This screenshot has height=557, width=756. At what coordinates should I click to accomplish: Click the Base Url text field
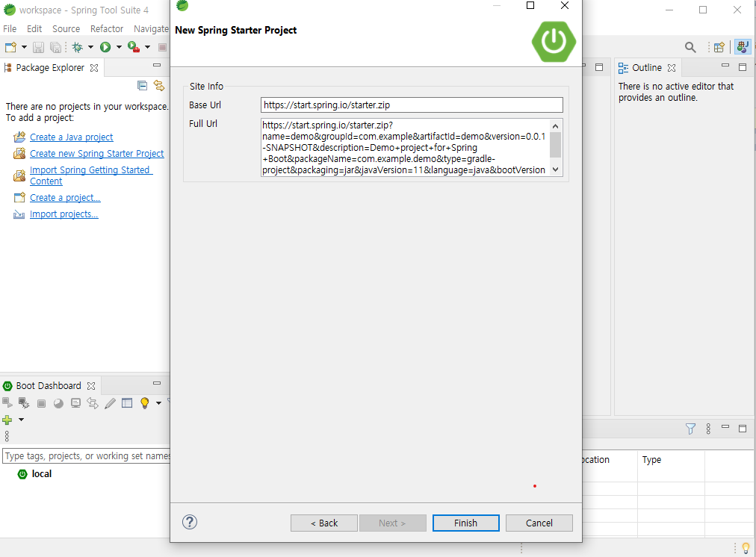click(x=412, y=105)
